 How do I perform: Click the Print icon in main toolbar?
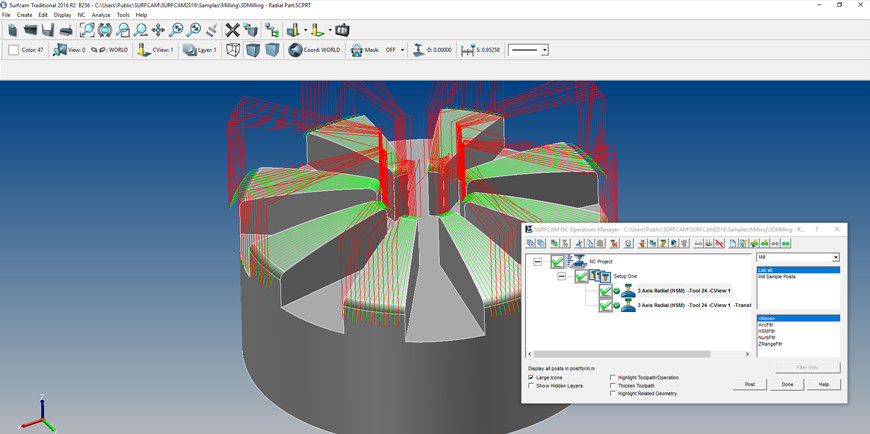pos(66,30)
